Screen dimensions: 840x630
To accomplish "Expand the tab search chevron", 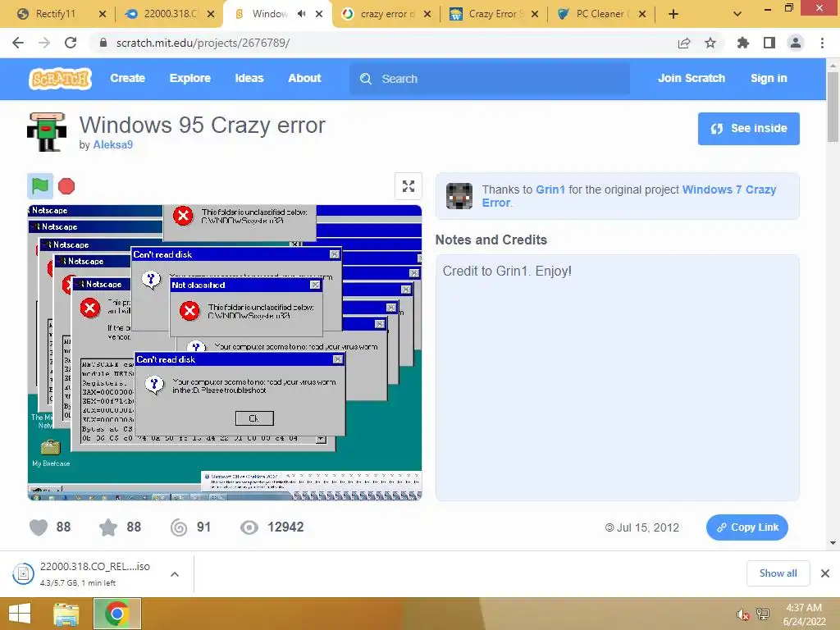I will (x=737, y=14).
